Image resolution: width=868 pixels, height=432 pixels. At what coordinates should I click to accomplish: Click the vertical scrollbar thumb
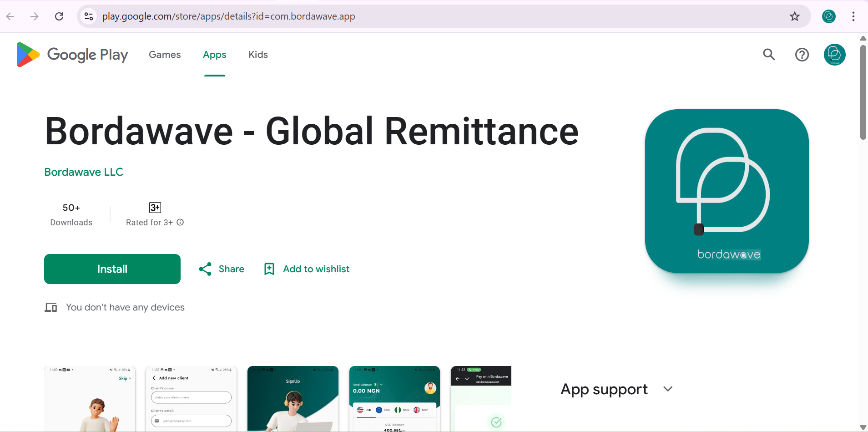863,92
